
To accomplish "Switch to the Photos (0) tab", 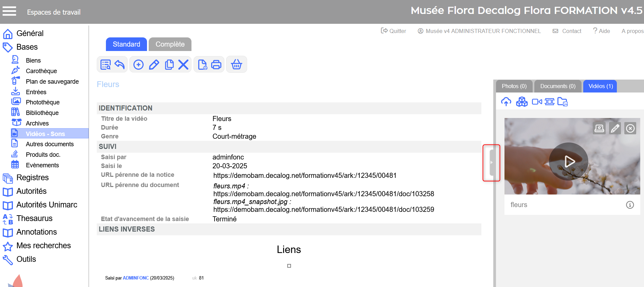I will coord(514,86).
